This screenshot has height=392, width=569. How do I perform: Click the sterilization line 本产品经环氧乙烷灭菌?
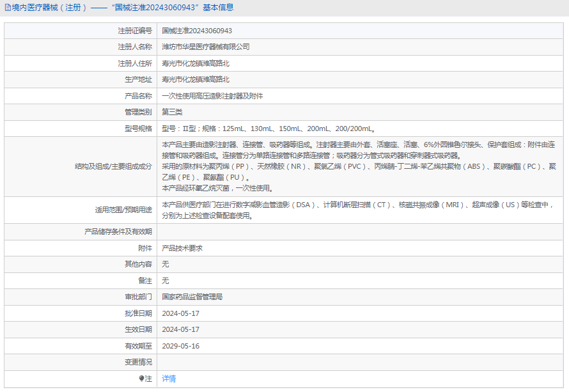[x=217, y=189]
